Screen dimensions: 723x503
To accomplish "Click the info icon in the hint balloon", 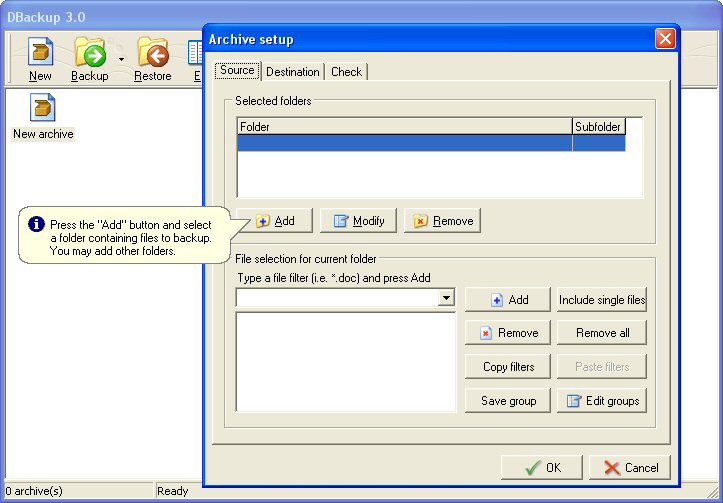I will pos(36,224).
